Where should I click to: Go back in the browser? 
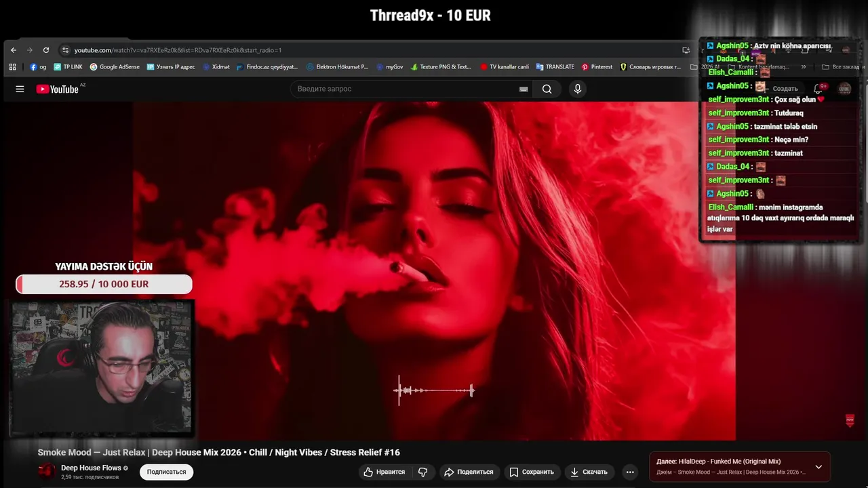tap(13, 50)
